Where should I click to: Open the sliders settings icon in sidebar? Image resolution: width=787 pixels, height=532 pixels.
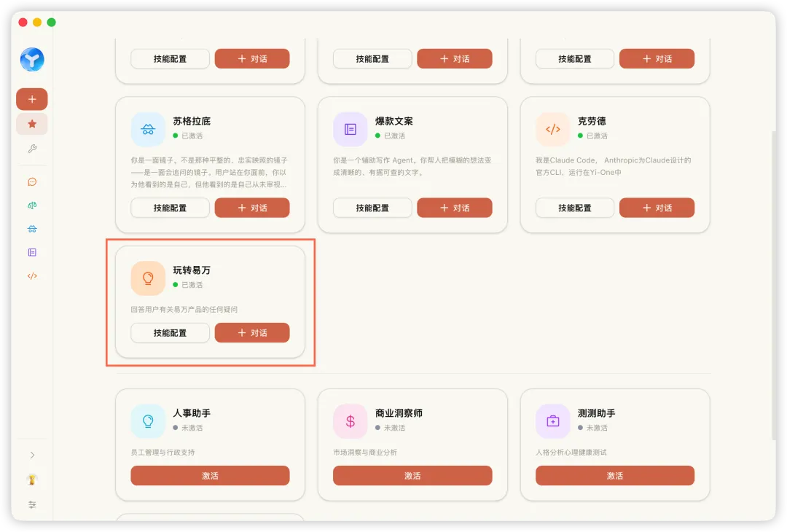coord(32,505)
